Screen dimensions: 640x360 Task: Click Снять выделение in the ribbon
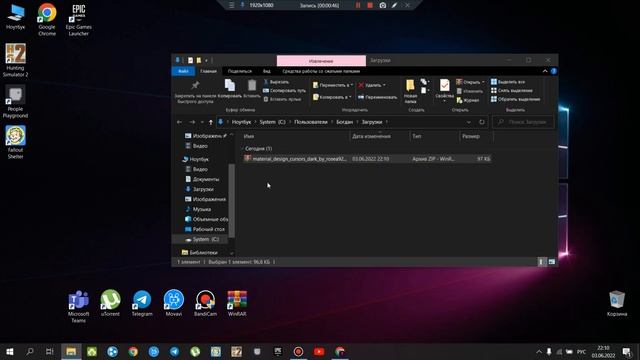coord(511,91)
